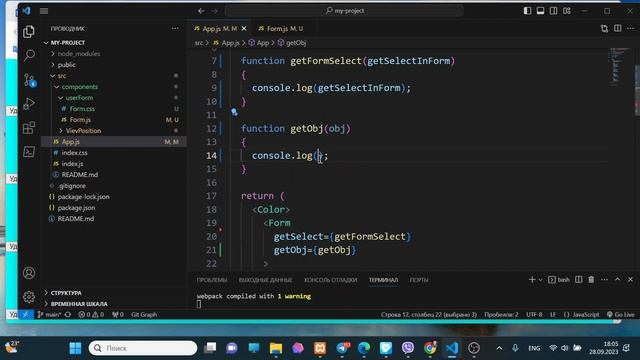This screenshot has width=640, height=360.
Task: Open the Search view in activity bar
Action: click(29, 55)
